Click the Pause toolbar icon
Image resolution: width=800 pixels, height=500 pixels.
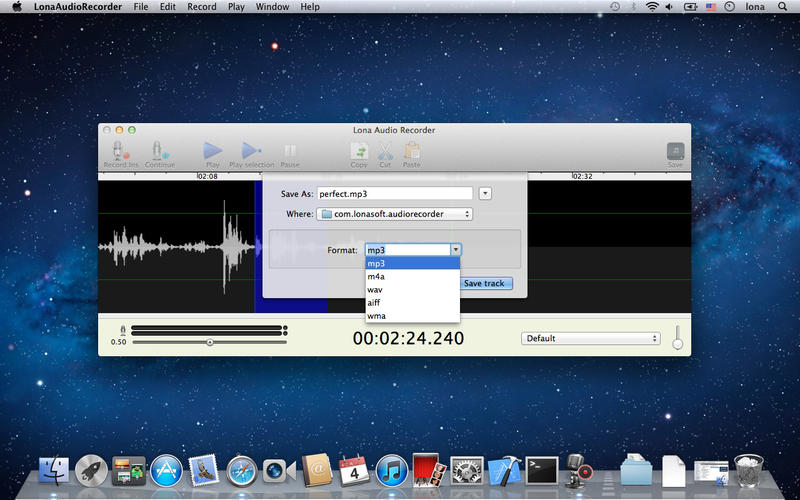coord(290,151)
